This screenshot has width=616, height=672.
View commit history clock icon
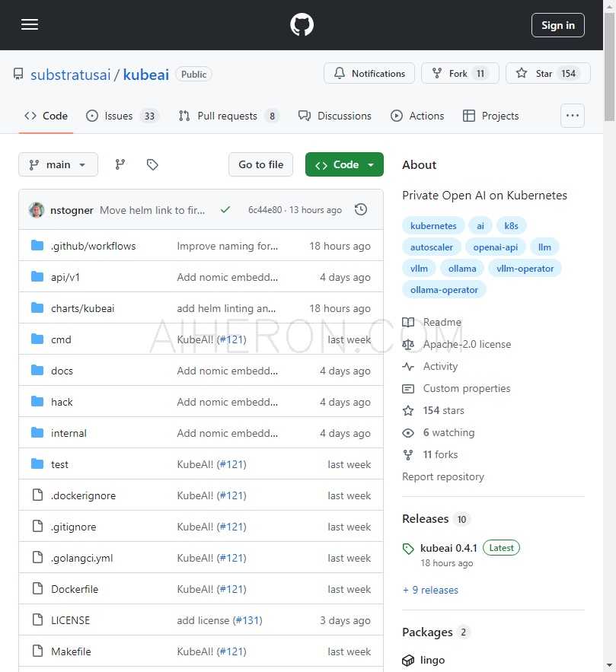361,209
